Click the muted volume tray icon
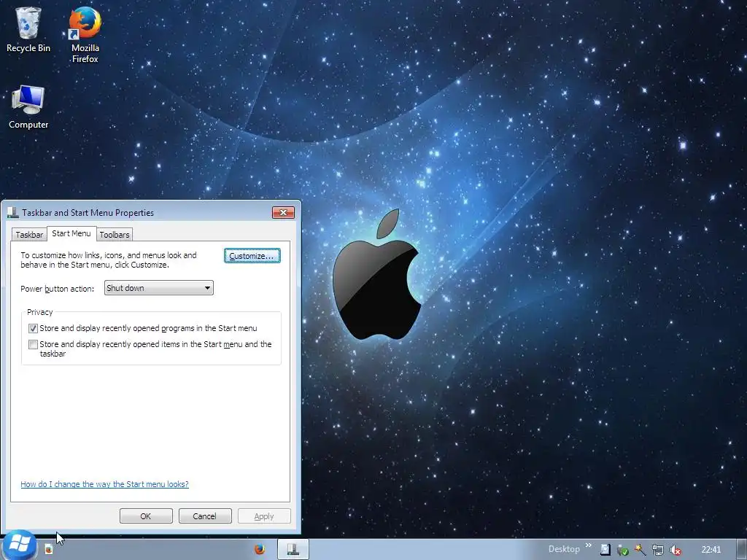The height and width of the screenshot is (560, 747). 675,550
